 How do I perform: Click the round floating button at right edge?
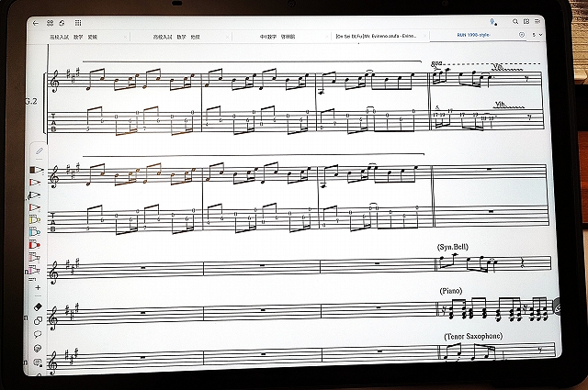coord(557,307)
